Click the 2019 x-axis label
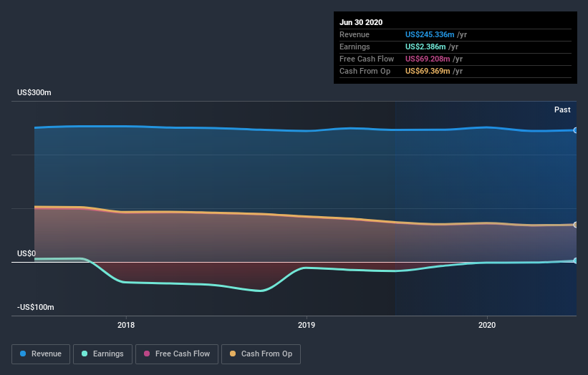 [x=307, y=325]
